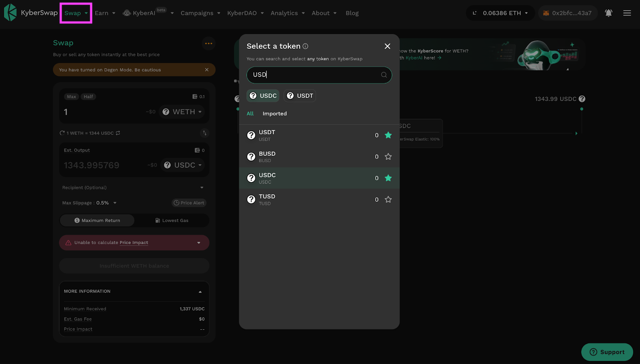Open the KyberAI menu
640x364 pixels.
[x=148, y=13]
